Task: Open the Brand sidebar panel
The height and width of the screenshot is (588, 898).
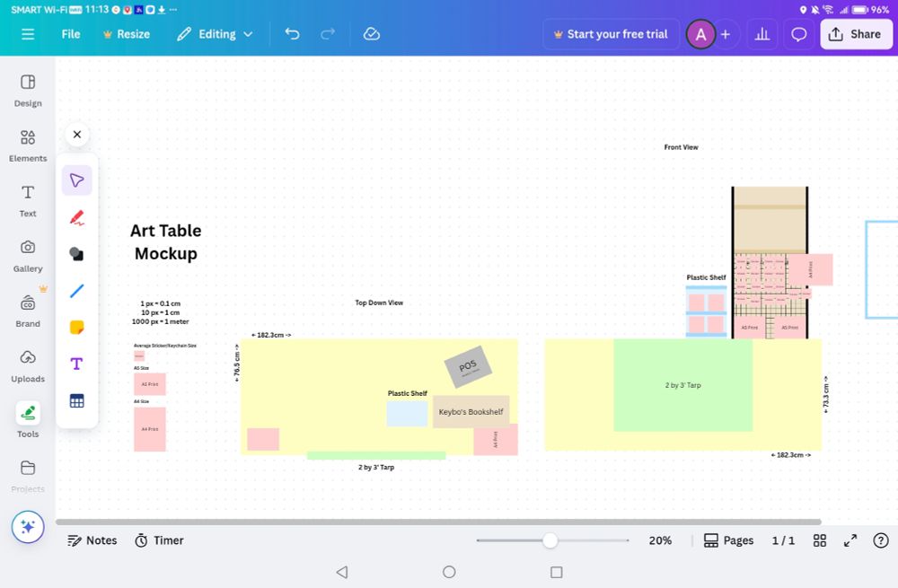Action: tap(28, 311)
